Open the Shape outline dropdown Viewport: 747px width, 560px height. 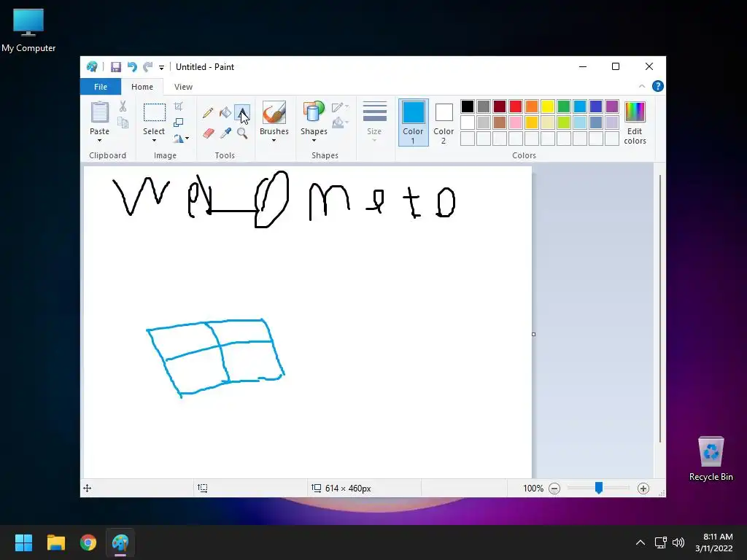pos(340,106)
